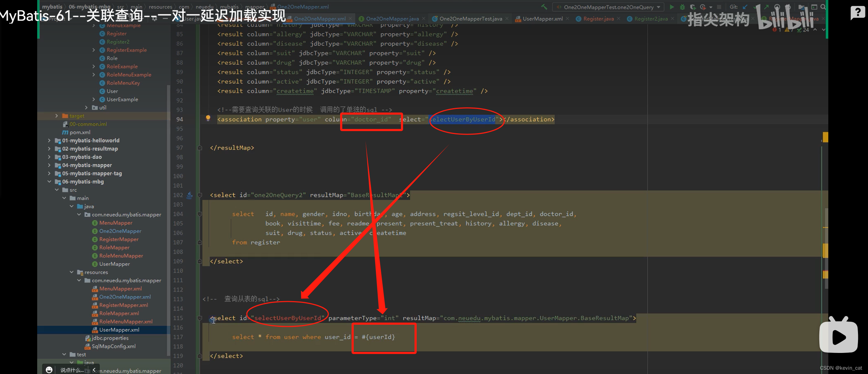Expand 04-mybatis-mapper module
Viewport: 868px width, 374px height.
[x=49, y=165]
